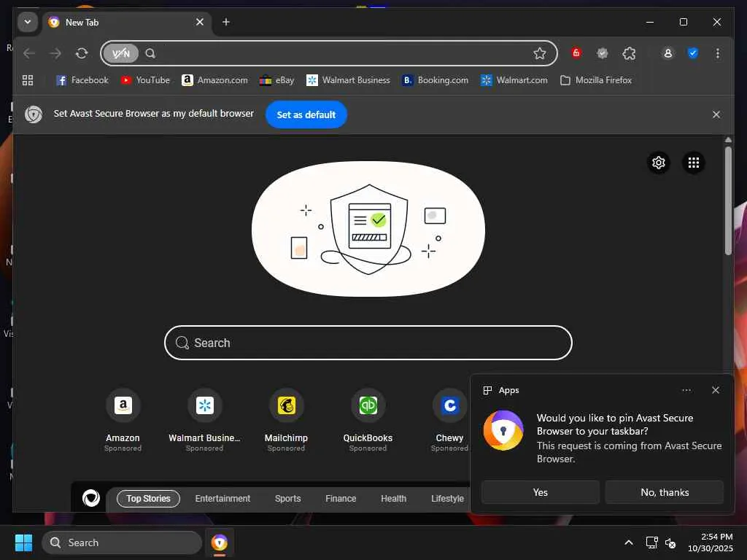Open the user profile icon
This screenshot has height=560, width=747.
click(x=668, y=53)
